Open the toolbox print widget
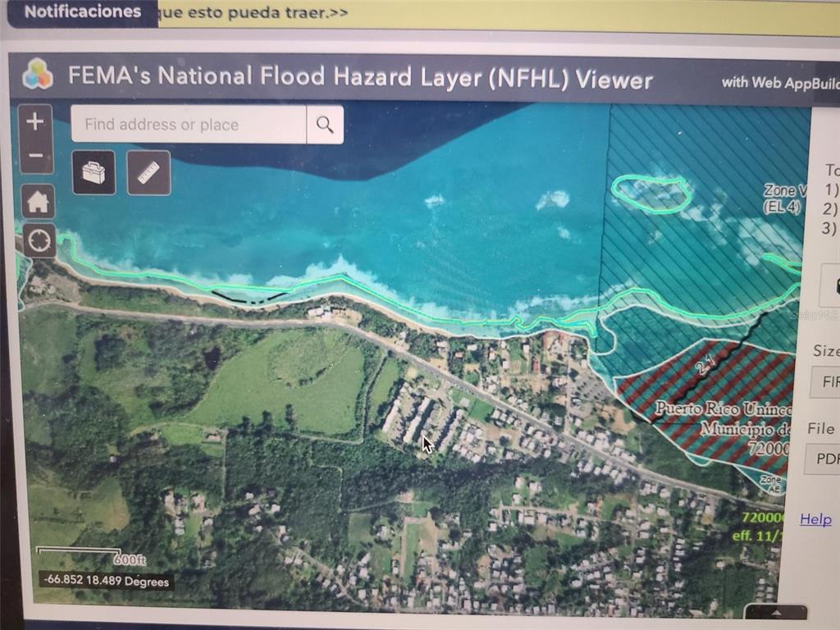Viewport: 840px width, 630px height. tap(94, 172)
